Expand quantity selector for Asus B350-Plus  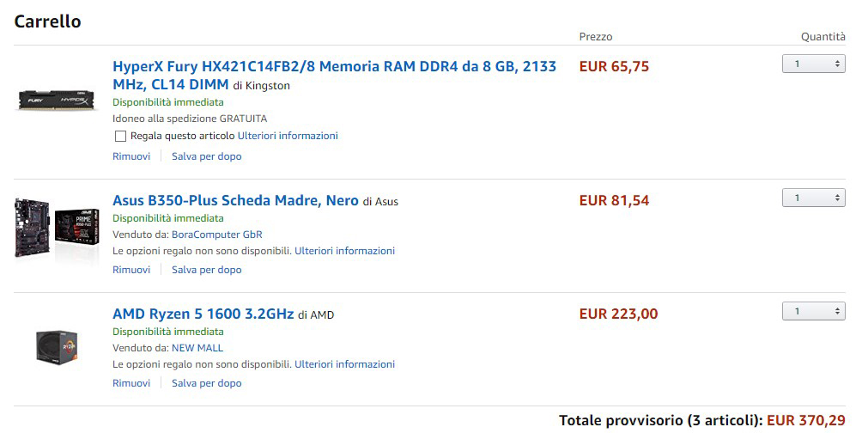pos(813,198)
